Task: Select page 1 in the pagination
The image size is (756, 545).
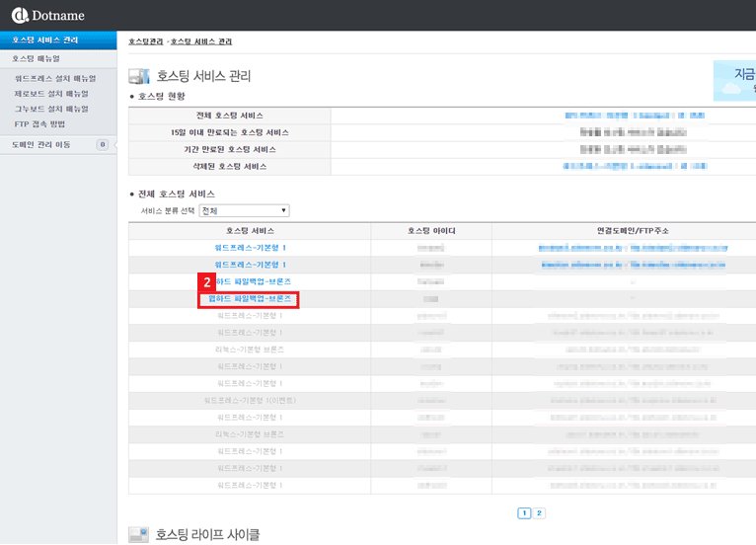Action: point(524,513)
